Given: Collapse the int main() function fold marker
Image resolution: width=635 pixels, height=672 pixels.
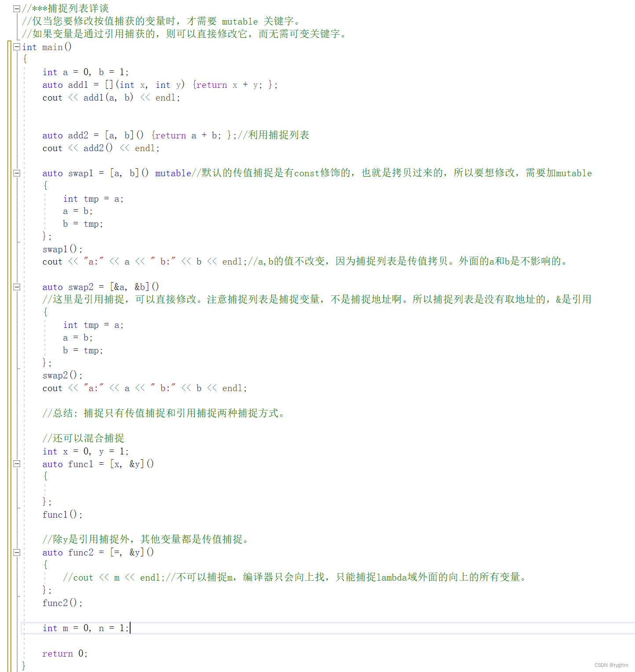Looking at the screenshot, I should pos(17,47).
